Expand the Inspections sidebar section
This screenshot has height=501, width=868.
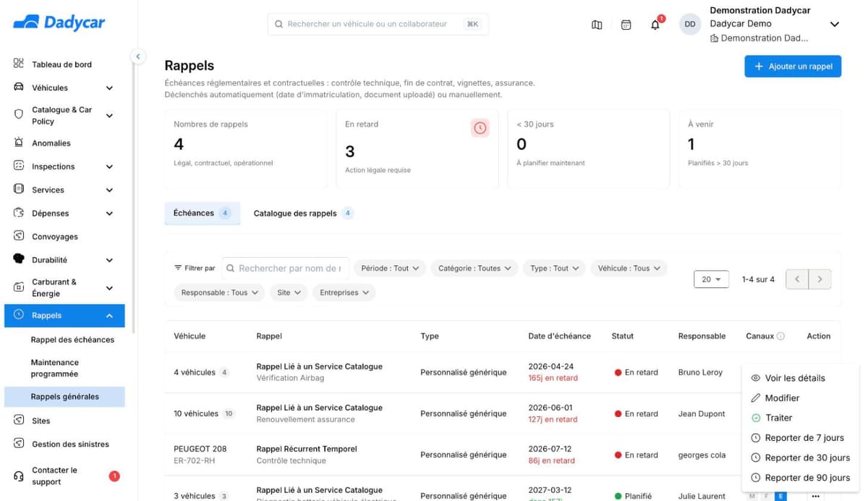click(x=64, y=167)
